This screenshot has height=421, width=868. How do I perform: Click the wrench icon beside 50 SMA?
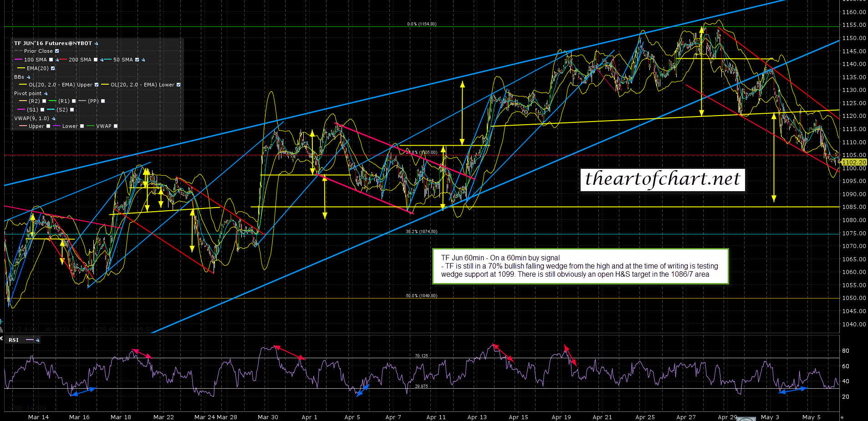point(143,60)
